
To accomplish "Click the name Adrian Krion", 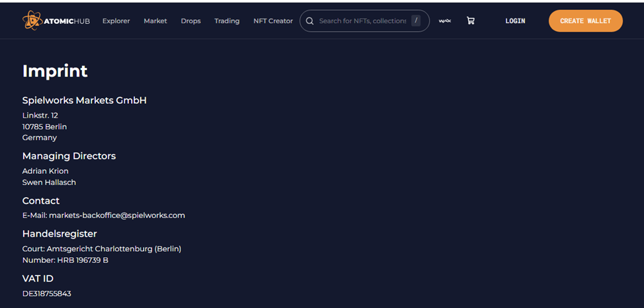I will (45, 171).
